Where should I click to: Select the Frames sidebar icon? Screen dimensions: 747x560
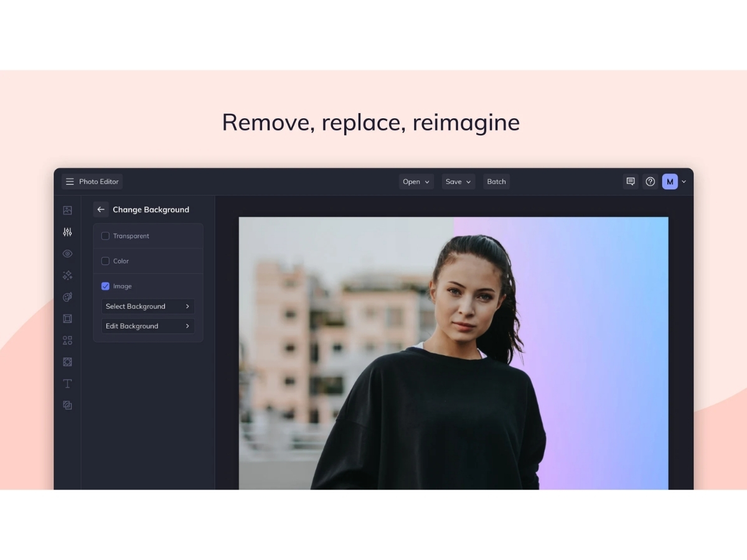pyautogui.click(x=67, y=319)
